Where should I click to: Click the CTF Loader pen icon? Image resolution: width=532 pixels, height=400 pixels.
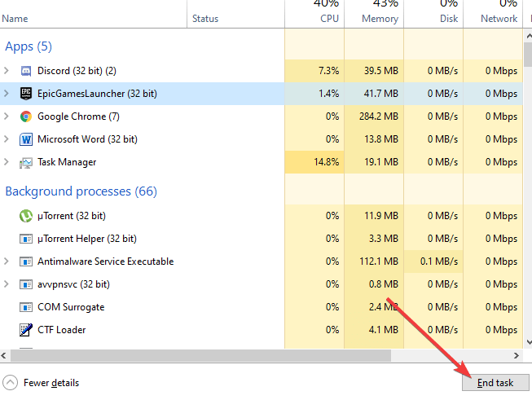tap(25, 330)
